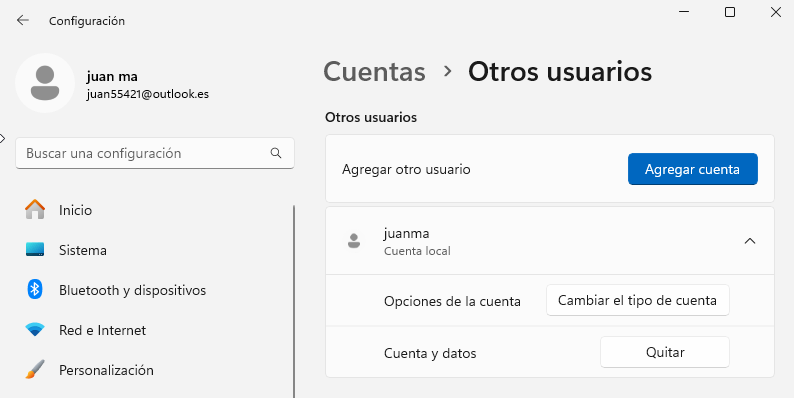
Task: Click Quitar to remove the account
Action: [665, 352]
